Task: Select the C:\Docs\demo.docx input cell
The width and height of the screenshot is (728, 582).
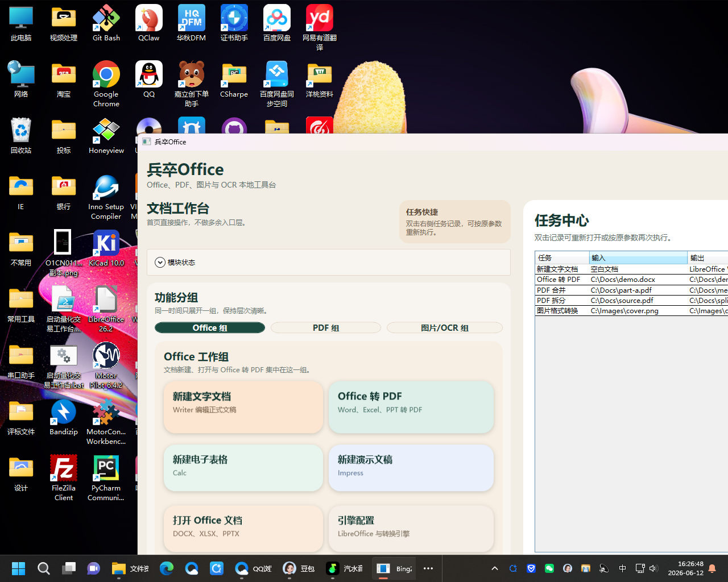Action: [x=638, y=280]
